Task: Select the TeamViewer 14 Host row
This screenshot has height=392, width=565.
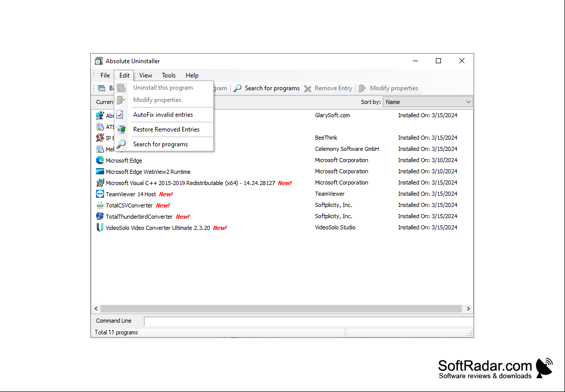Action: (x=282, y=194)
